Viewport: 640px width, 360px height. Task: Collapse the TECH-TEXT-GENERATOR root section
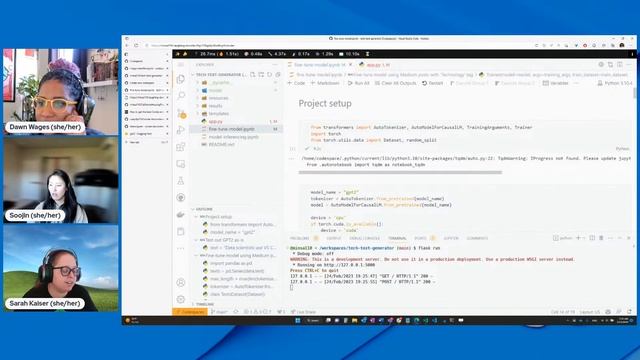click(x=220, y=75)
